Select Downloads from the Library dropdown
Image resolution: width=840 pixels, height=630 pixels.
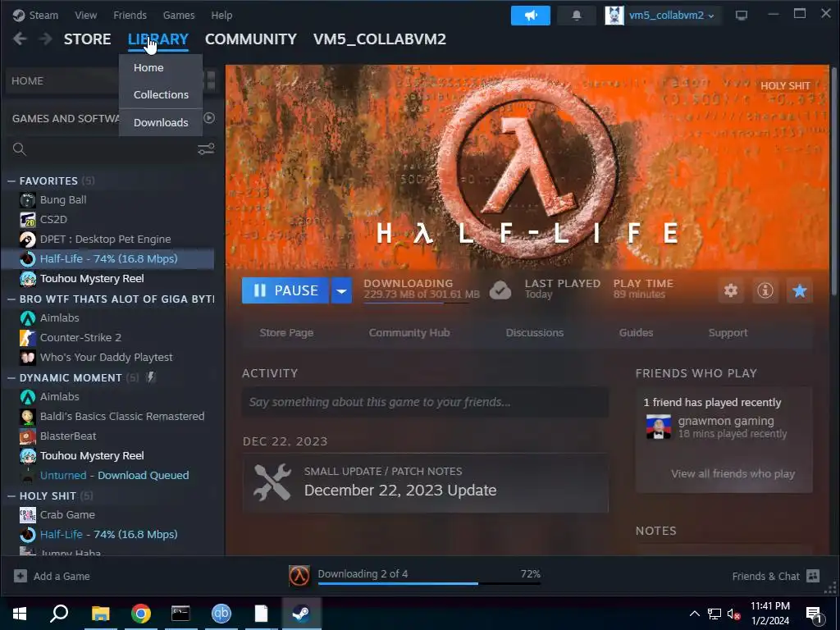(161, 122)
